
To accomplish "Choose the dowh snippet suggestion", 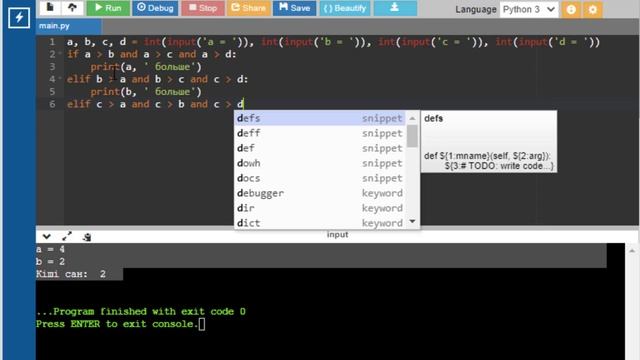I will [320, 163].
